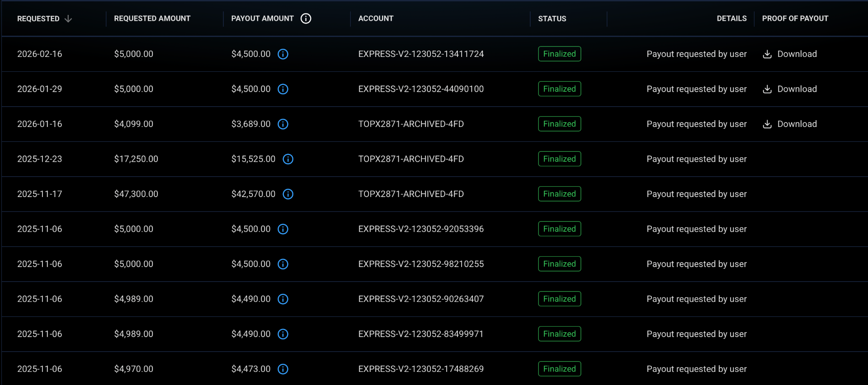Show payout info for 2026-01-29 row
Screen dimensions: 868x385
click(x=283, y=89)
